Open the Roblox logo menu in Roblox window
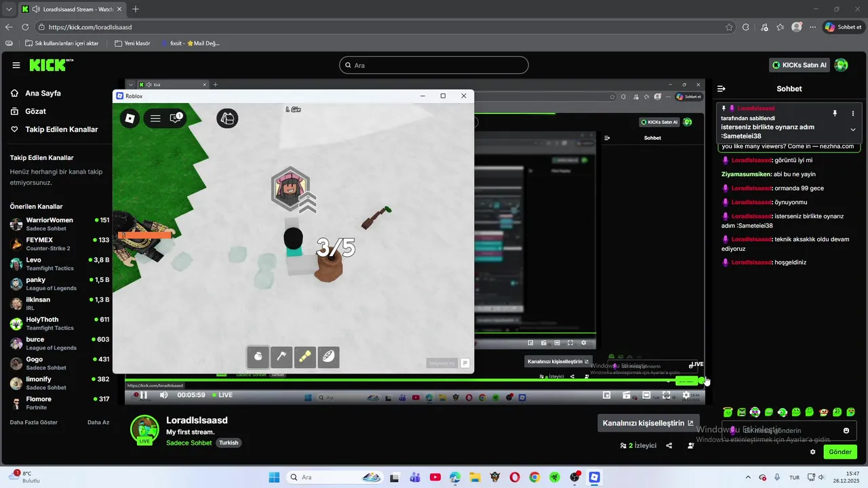Image resolution: width=868 pixels, height=488 pixels. pos(130,119)
